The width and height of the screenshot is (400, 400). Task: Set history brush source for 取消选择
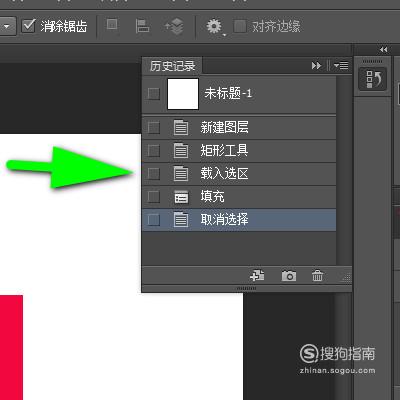(x=153, y=220)
